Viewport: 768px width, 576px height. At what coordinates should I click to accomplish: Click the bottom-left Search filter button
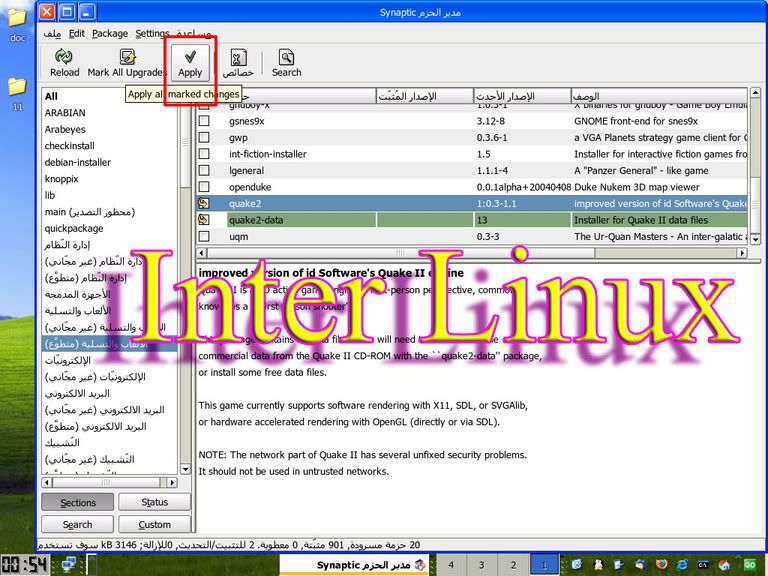(x=77, y=524)
